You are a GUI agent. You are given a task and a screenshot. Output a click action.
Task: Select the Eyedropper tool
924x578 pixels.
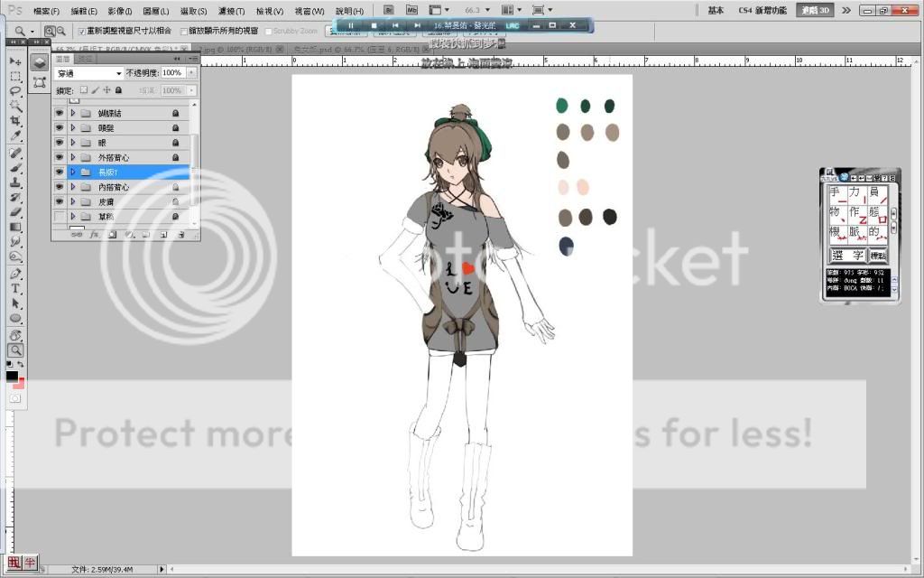[x=15, y=136]
